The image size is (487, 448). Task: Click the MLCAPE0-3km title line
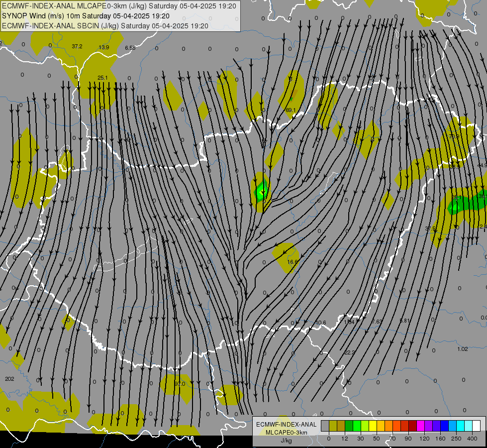coord(119,6)
